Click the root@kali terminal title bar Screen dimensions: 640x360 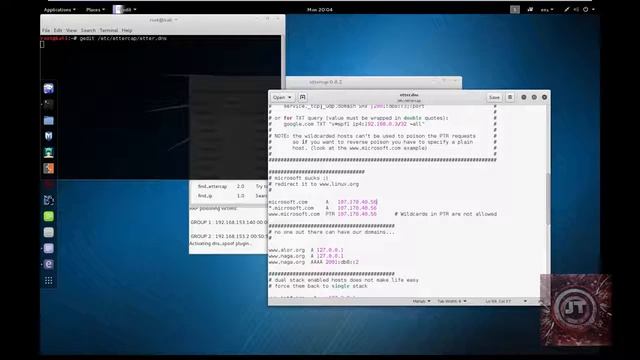tap(162, 20)
